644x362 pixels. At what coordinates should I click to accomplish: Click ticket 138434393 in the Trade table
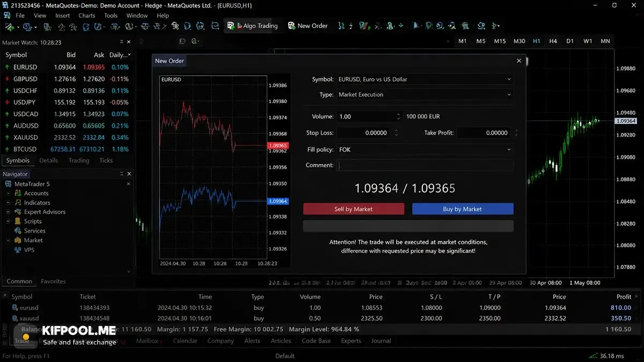pyautogui.click(x=94, y=308)
